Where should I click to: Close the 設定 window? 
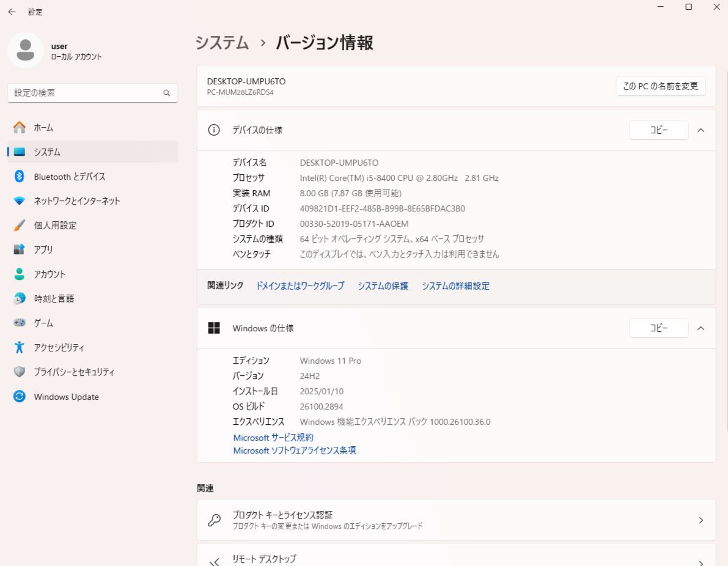716,7
